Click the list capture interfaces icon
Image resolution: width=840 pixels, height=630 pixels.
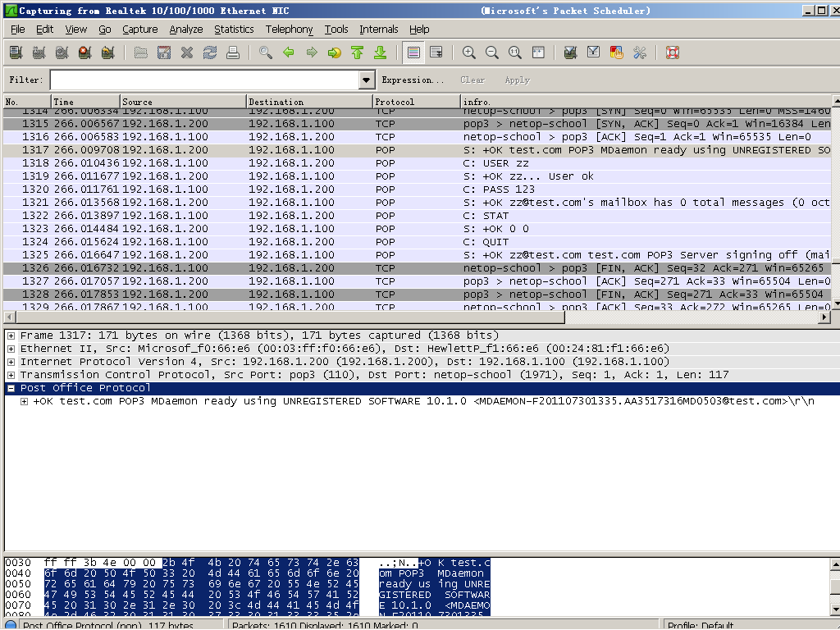pyautogui.click(x=16, y=52)
